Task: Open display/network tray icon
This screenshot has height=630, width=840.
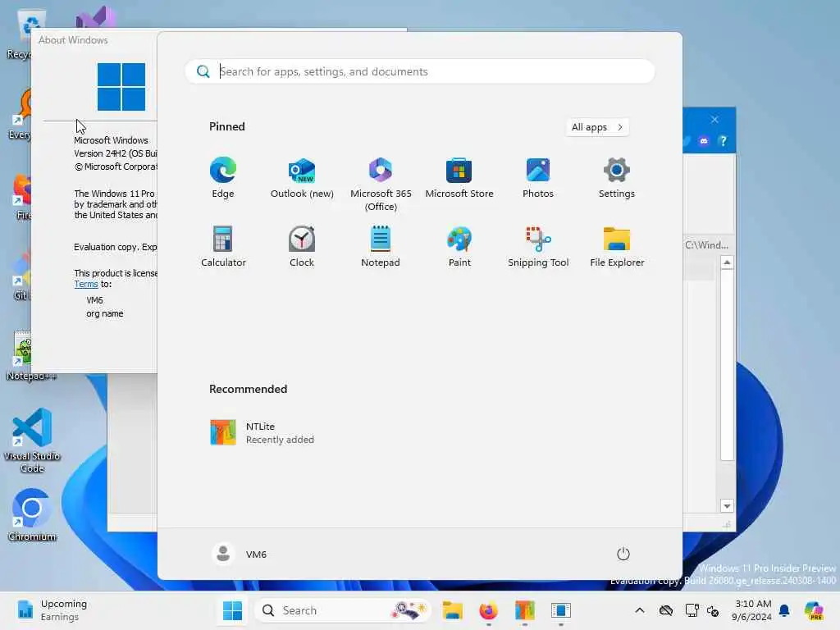Action: [x=692, y=610]
